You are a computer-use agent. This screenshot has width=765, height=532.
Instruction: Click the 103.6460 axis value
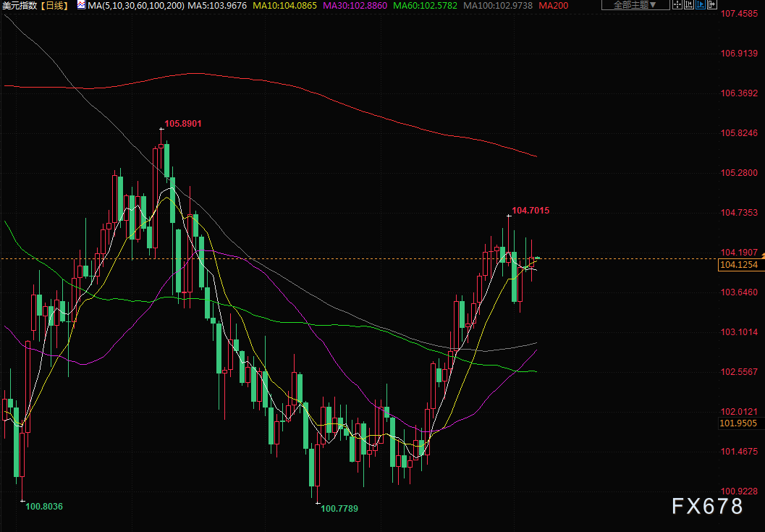click(x=739, y=292)
